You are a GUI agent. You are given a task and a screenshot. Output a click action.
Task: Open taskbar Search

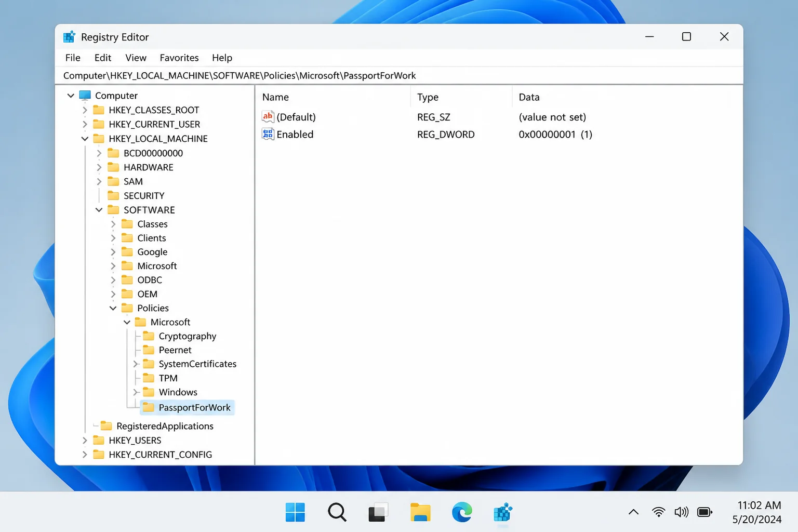tap(337, 513)
